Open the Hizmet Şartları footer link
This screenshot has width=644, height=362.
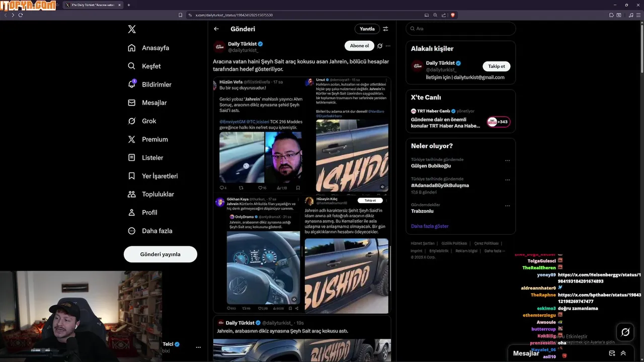pyautogui.click(x=423, y=243)
